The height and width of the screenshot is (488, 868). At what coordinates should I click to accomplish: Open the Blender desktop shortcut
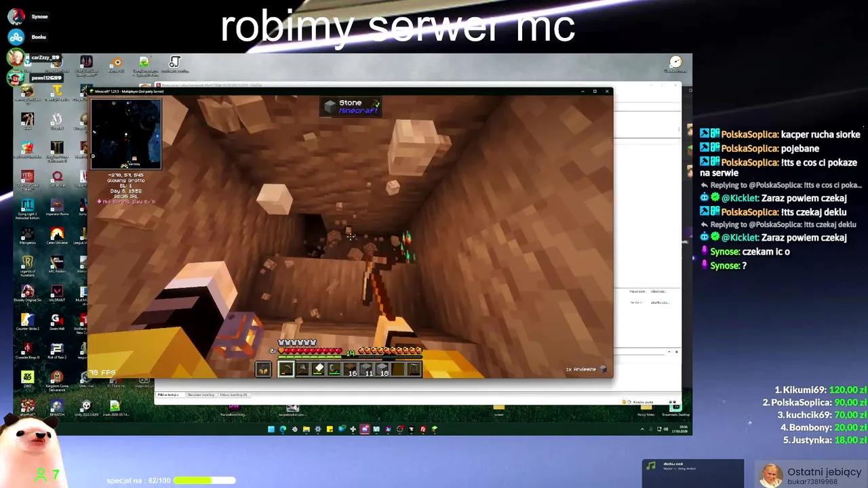click(x=116, y=64)
